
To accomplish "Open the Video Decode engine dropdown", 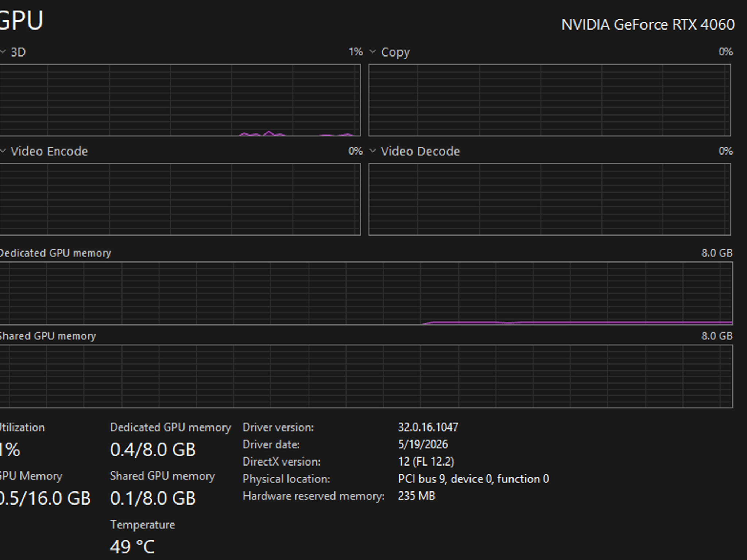I will (x=373, y=151).
